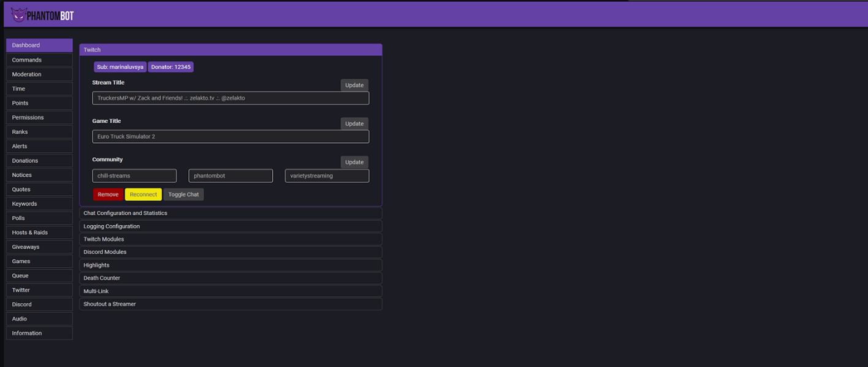This screenshot has height=367, width=868.
Task: Click the red Remove button
Action: tap(108, 195)
